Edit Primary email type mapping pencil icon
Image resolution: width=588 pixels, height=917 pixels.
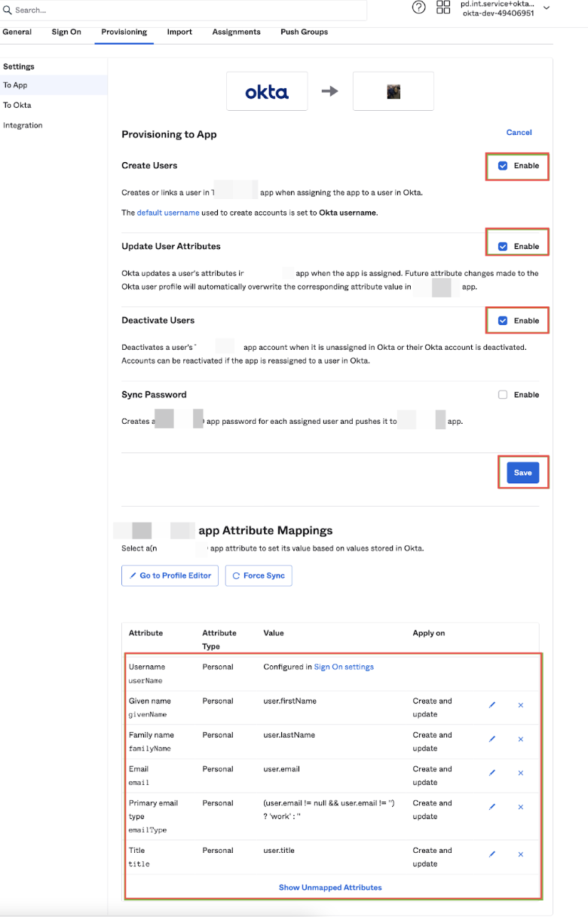[492, 807]
